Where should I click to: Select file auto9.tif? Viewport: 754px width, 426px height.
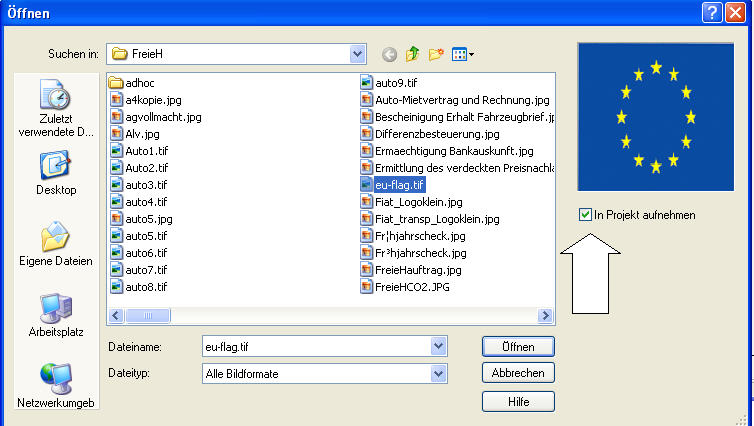389,83
